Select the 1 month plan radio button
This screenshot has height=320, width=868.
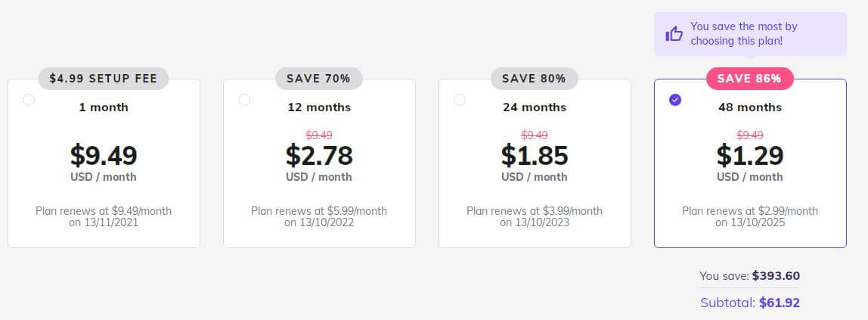point(29,100)
